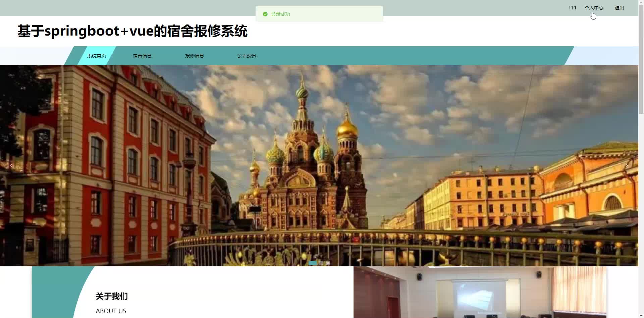Click the ABOUT US subtitle
This screenshot has height=318, width=644.
111,311
